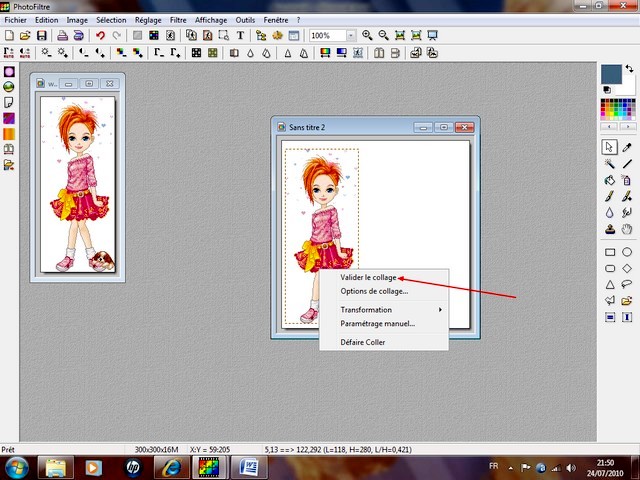Screen dimensions: 640x480
Task: Apply the Grayscale filter icon
Action: (196, 53)
